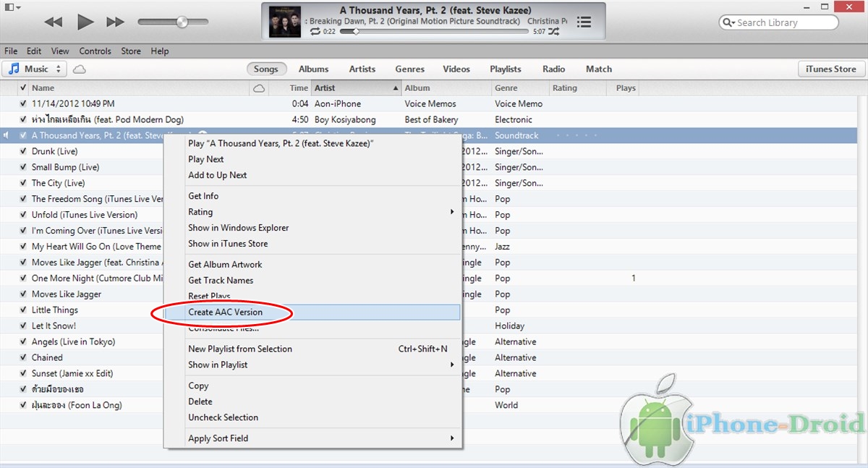The width and height of the screenshot is (868, 468).
Task: Expand the Show in Playlist submenu
Action: pos(452,365)
